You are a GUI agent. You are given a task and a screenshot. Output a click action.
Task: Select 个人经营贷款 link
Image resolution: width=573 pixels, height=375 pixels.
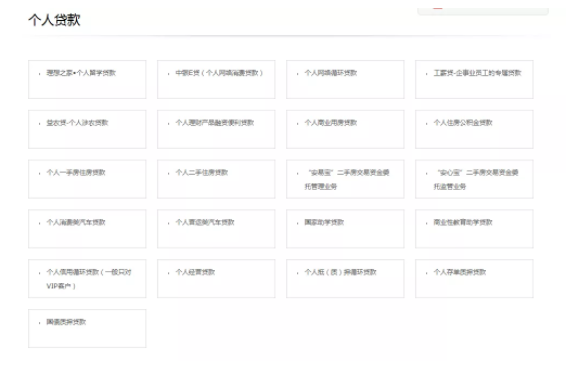coord(195,272)
